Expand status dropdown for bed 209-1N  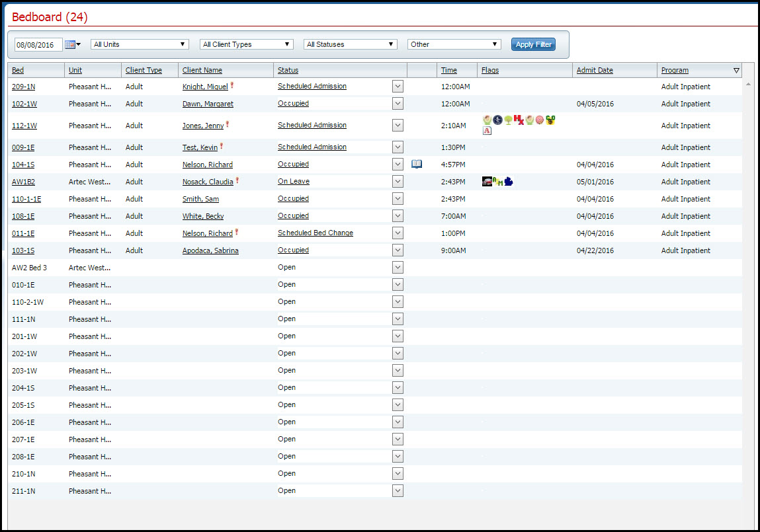[x=398, y=87]
